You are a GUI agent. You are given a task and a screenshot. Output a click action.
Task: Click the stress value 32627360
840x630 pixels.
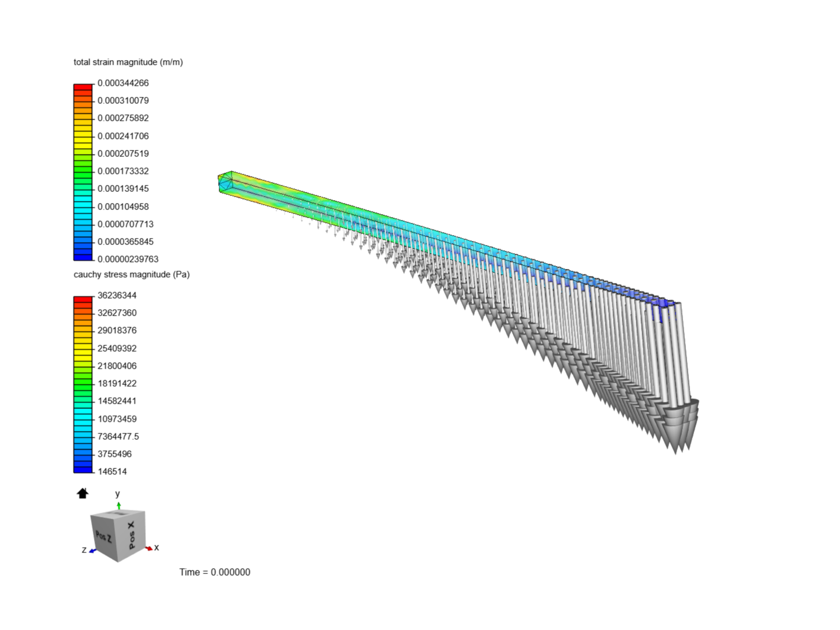(x=117, y=313)
